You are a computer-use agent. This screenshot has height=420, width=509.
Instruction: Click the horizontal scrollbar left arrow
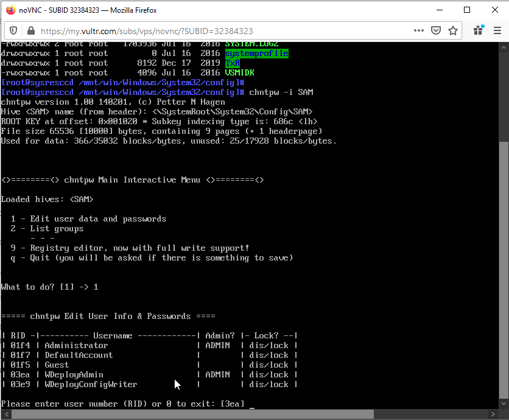[6, 414]
